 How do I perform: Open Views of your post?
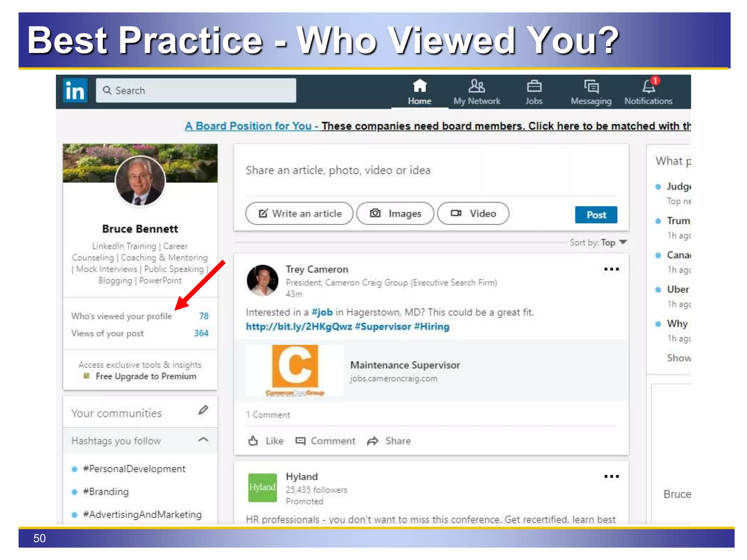[x=107, y=334]
